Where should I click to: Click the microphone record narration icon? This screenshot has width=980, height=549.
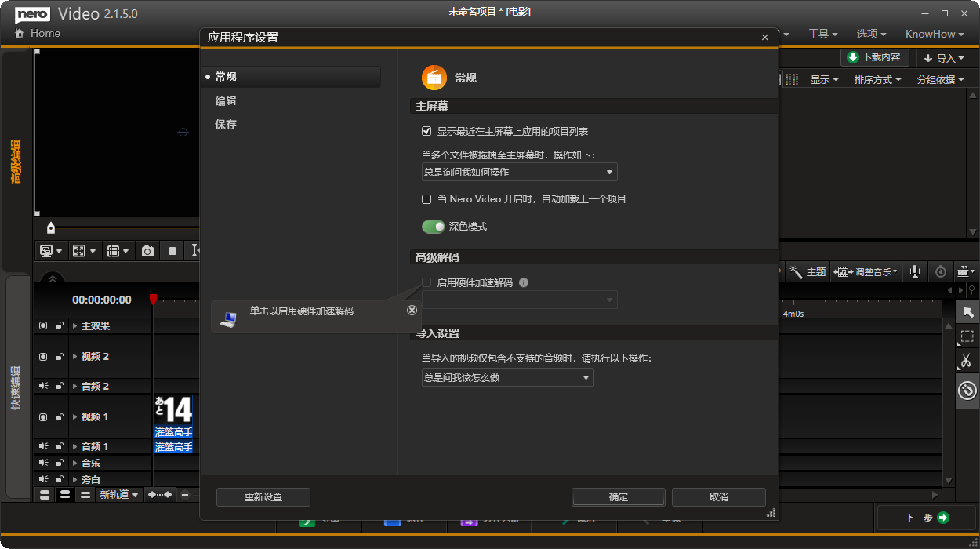tap(914, 271)
